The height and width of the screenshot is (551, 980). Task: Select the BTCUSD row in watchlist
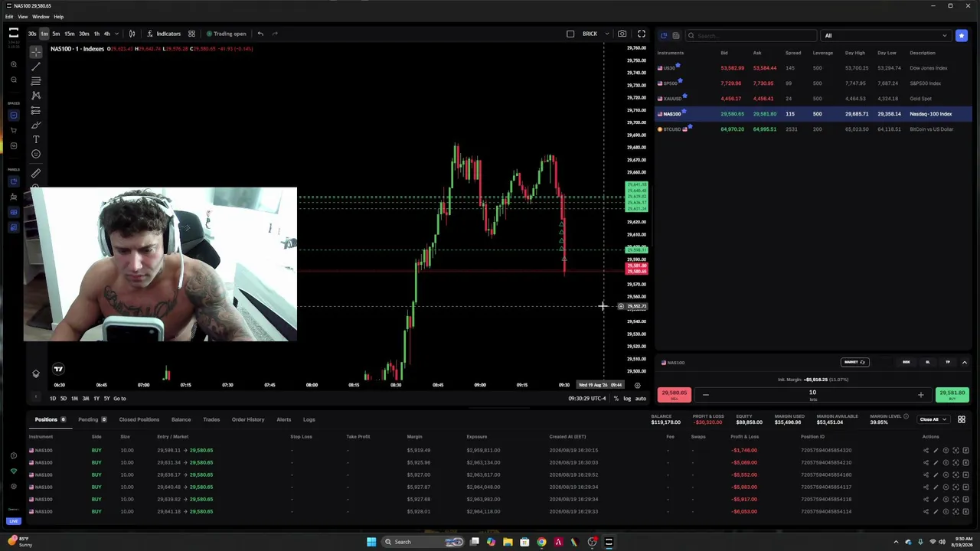pos(814,129)
